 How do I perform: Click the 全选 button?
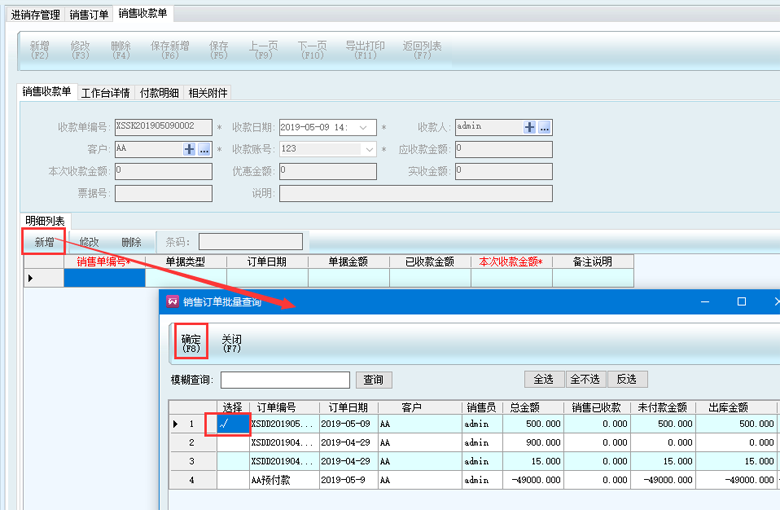click(543, 380)
